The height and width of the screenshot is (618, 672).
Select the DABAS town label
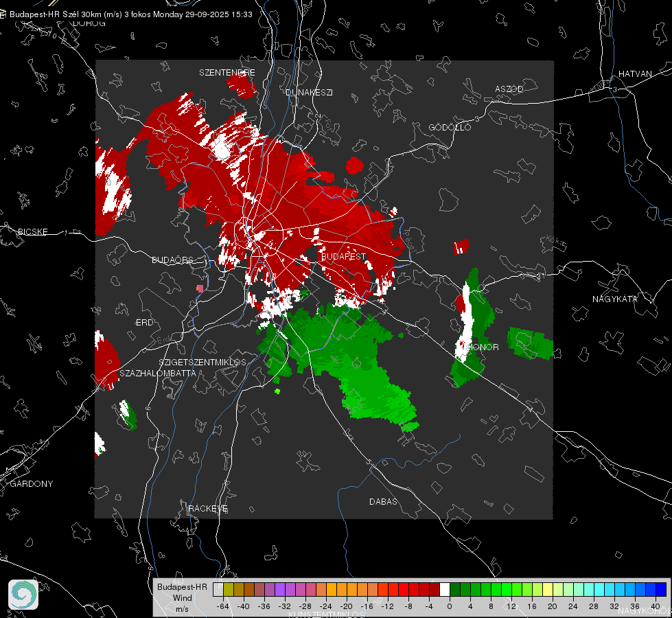click(x=383, y=501)
